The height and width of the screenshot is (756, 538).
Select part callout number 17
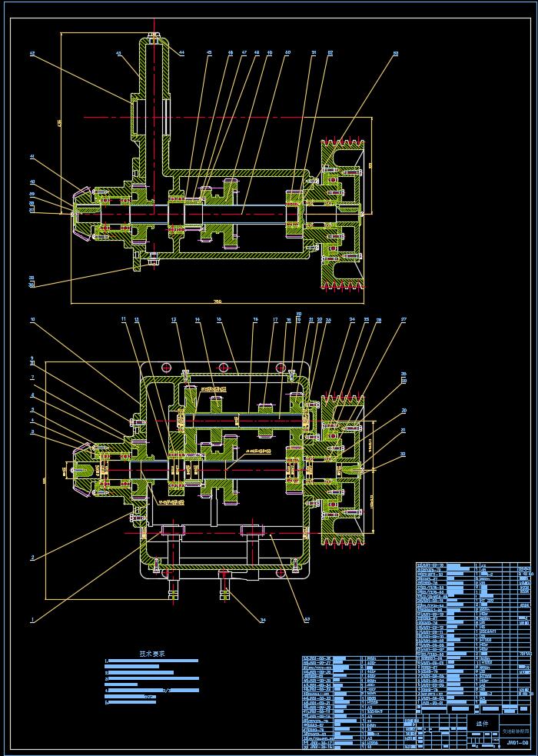coord(275,319)
